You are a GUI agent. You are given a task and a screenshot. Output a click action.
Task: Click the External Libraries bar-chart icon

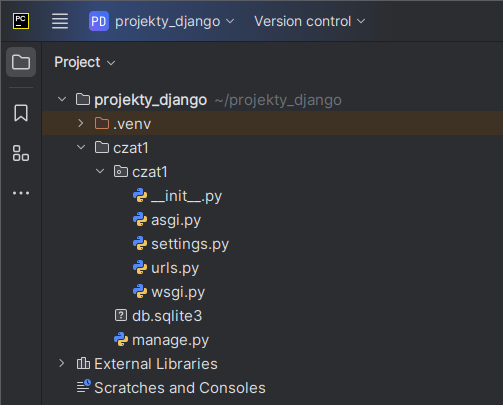coord(83,363)
